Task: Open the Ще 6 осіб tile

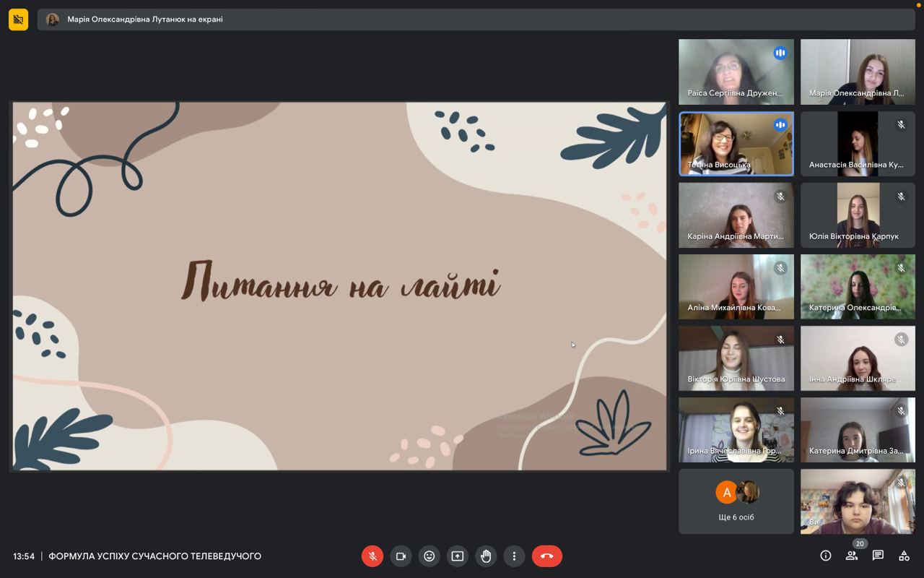Action: 736,501
